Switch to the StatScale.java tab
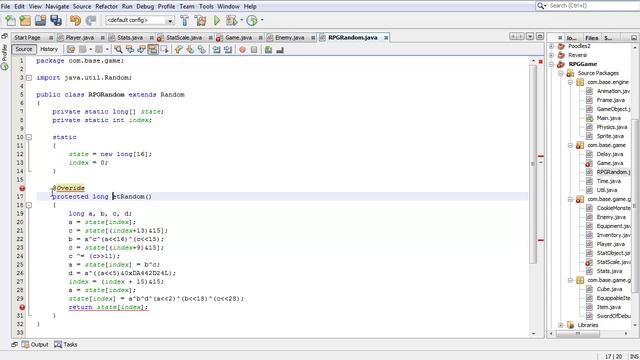This screenshot has width=640, height=360. click(184, 38)
